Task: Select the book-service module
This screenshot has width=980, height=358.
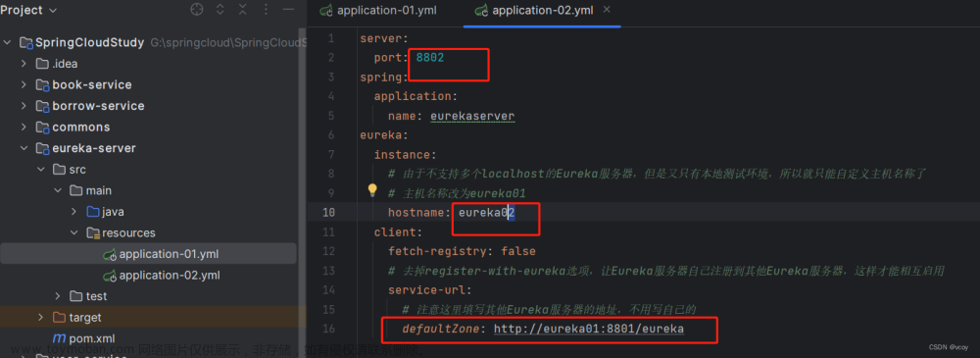Action: pyautogui.click(x=92, y=85)
